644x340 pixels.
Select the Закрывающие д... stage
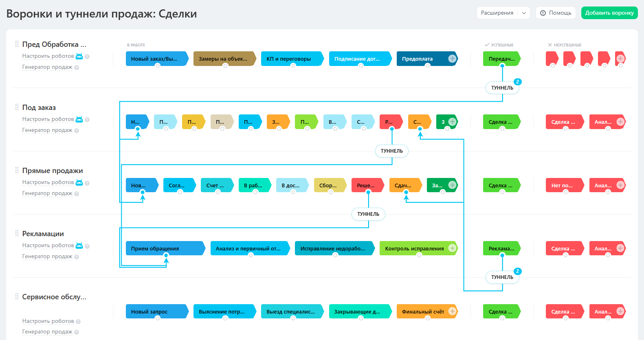360,311
